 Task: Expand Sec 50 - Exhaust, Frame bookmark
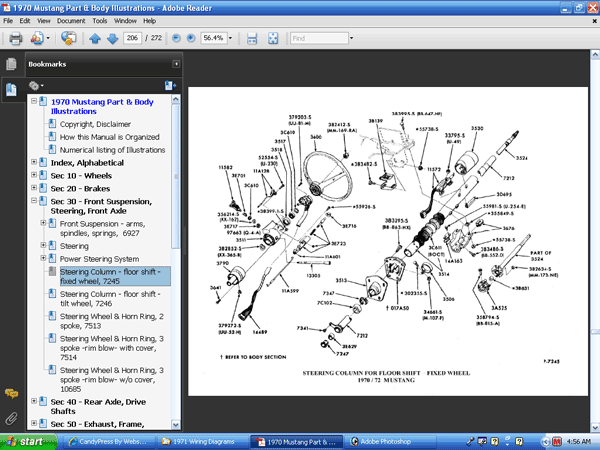34,423
